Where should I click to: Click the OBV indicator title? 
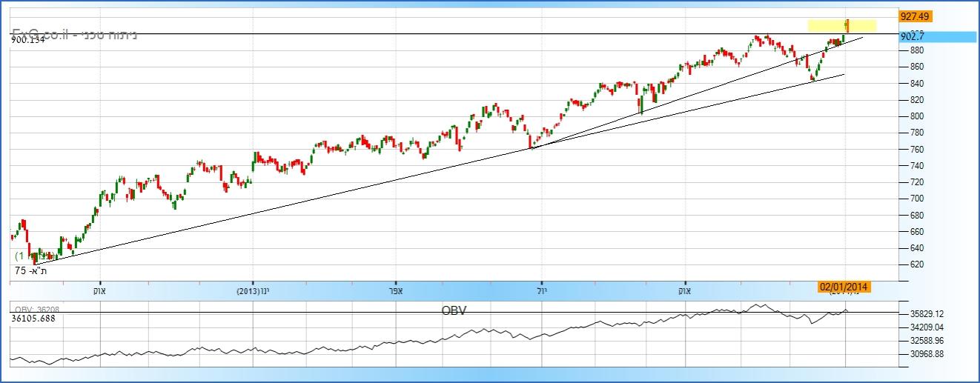[454, 310]
